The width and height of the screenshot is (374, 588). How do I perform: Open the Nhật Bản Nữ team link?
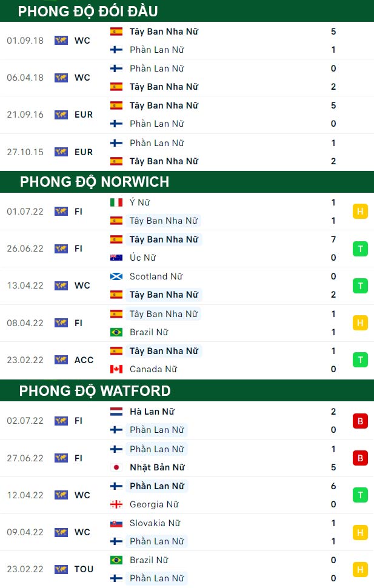(x=157, y=467)
